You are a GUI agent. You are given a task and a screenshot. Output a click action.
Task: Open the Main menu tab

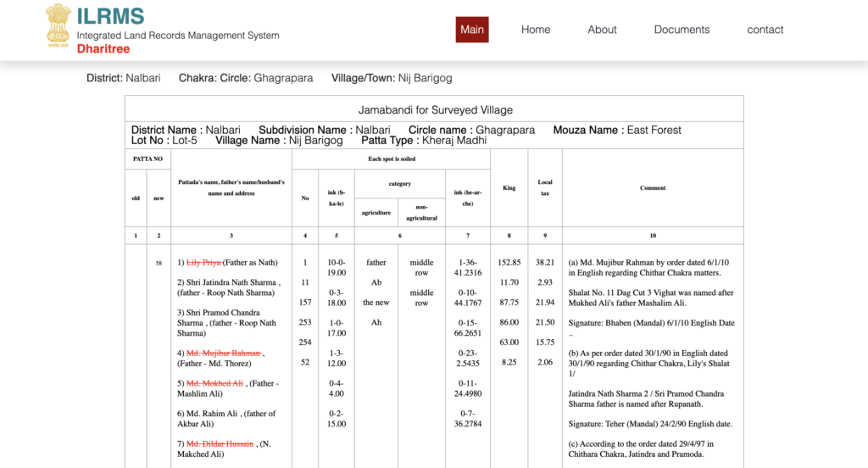(x=472, y=30)
